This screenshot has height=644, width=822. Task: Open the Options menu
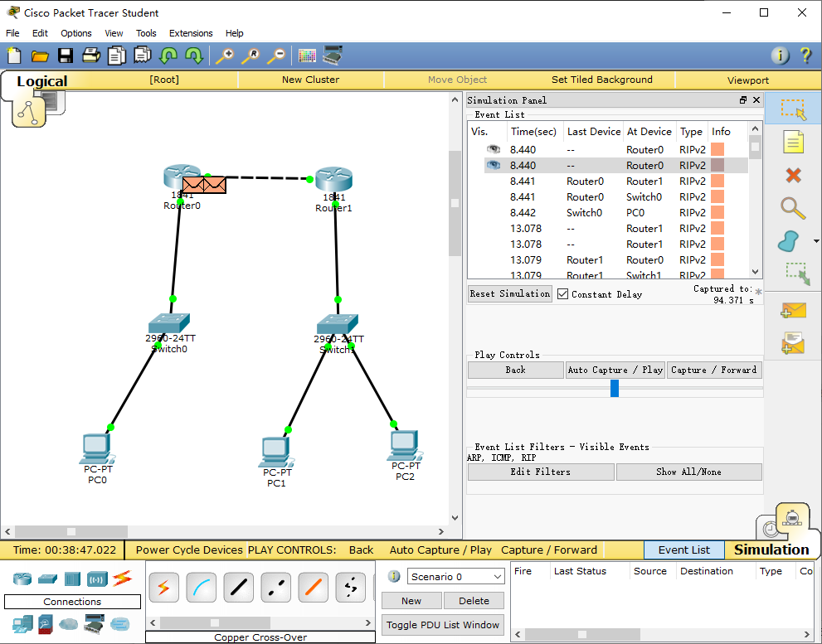[76, 33]
